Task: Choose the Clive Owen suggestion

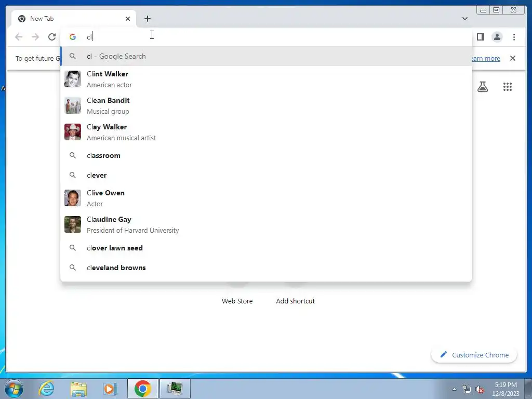Action: [x=267, y=198]
